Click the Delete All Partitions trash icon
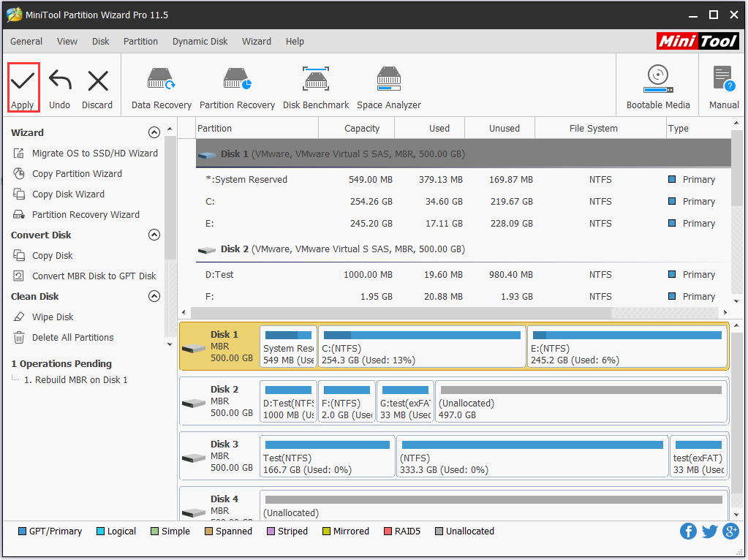This screenshot has height=560, width=748. (x=19, y=337)
